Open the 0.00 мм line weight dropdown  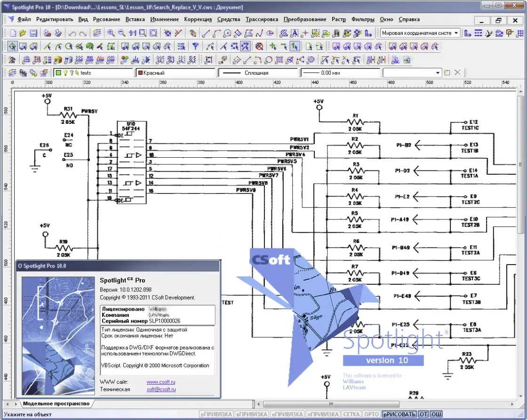[x=340, y=73]
